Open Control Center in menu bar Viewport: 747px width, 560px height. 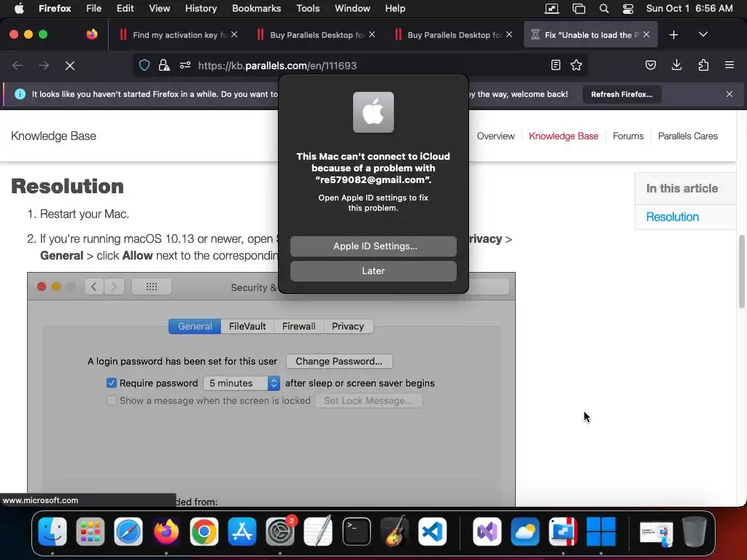click(628, 9)
